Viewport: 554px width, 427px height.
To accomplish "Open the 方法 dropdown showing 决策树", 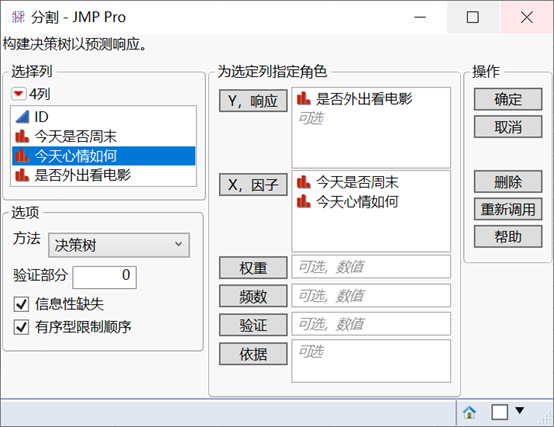I will [119, 245].
